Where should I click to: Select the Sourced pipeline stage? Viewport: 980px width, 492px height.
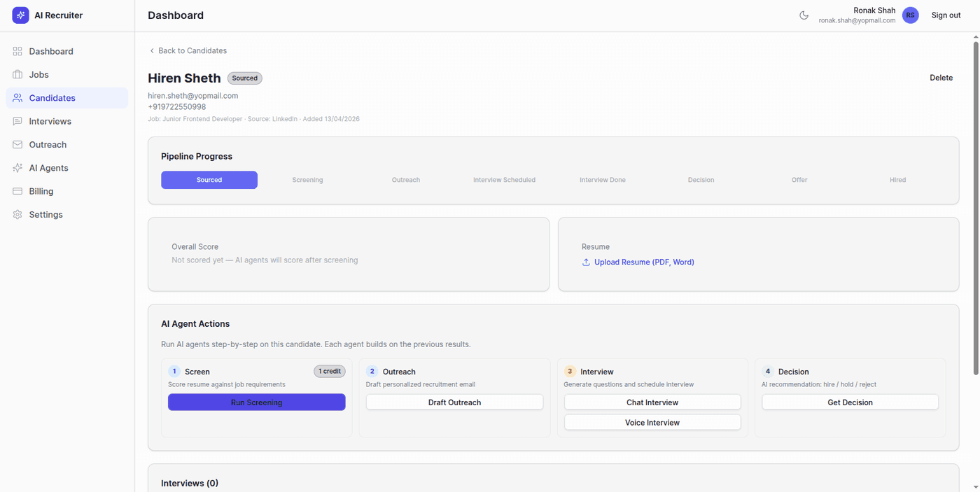(x=209, y=180)
